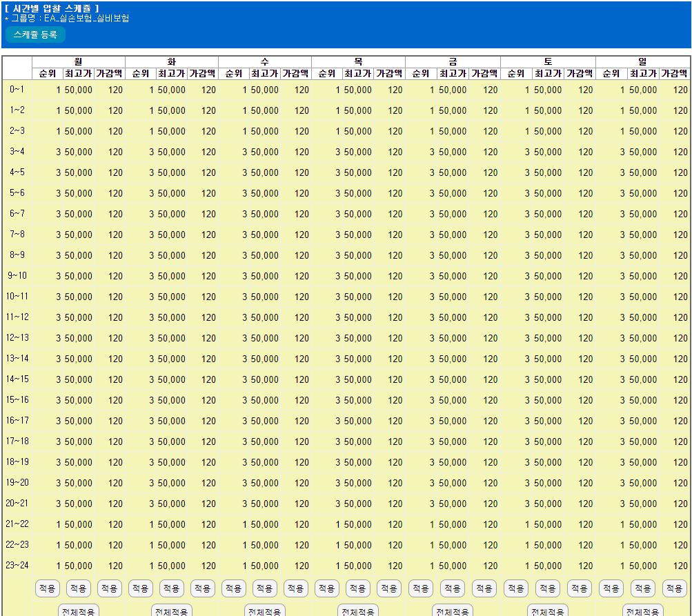
Task: Click the Sunday 가감액 column header
Action: click(x=674, y=73)
